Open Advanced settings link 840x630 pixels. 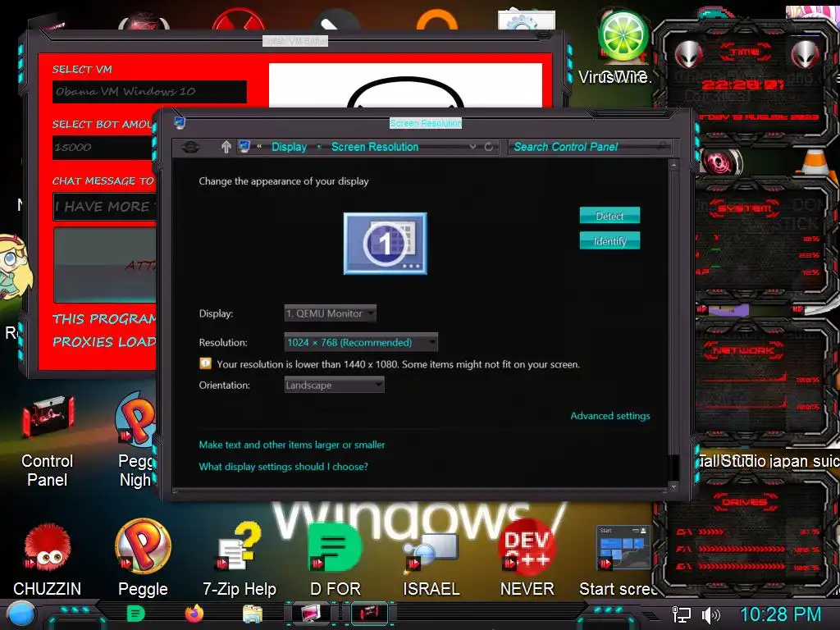[x=610, y=416]
